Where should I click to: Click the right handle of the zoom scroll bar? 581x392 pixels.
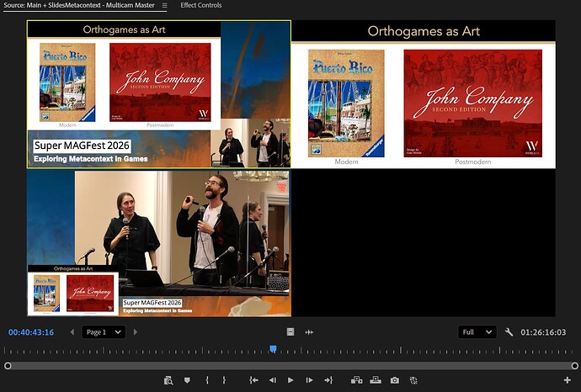pyautogui.click(x=575, y=366)
